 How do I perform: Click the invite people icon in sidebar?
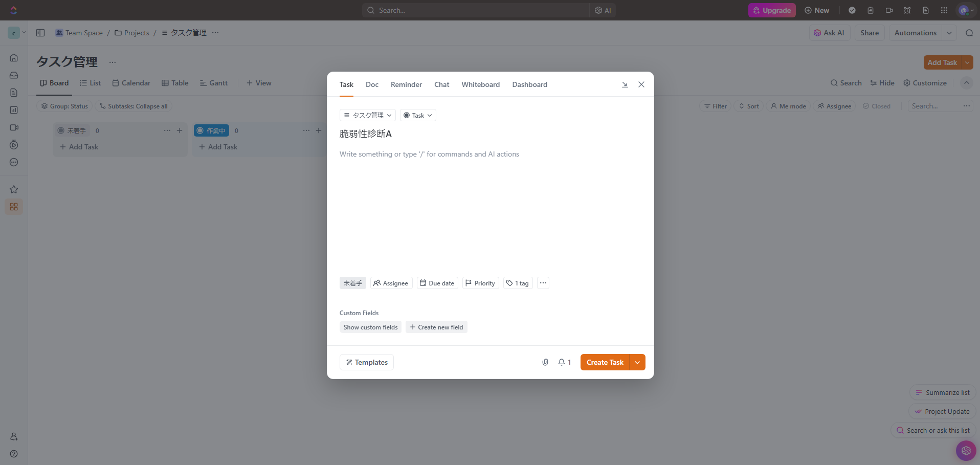(14, 436)
